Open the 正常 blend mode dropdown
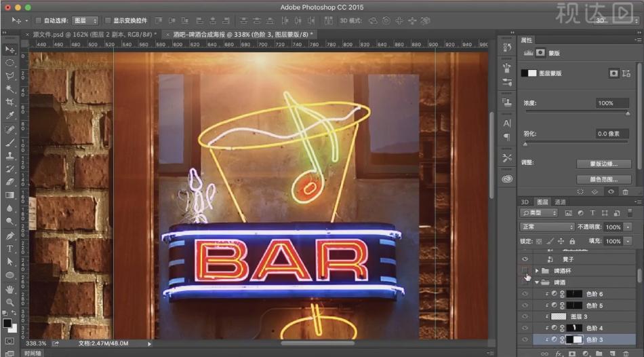Viewport: 644px width, 357px height. (x=546, y=227)
